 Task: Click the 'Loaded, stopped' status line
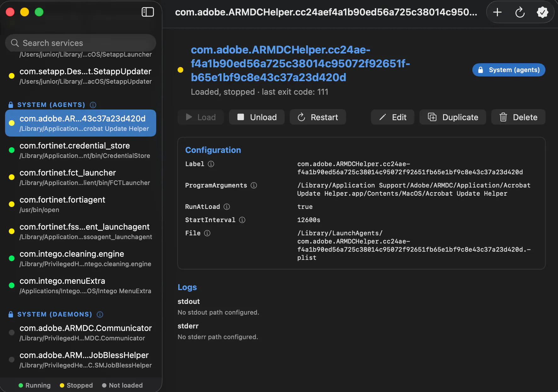[259, 92]
